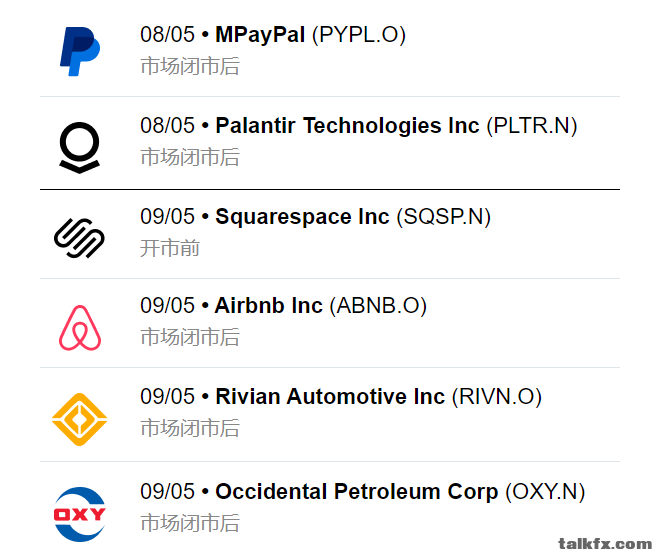
Task: Click the Occidental Petroleum OXY logo
Action: [x=80, y=514]
